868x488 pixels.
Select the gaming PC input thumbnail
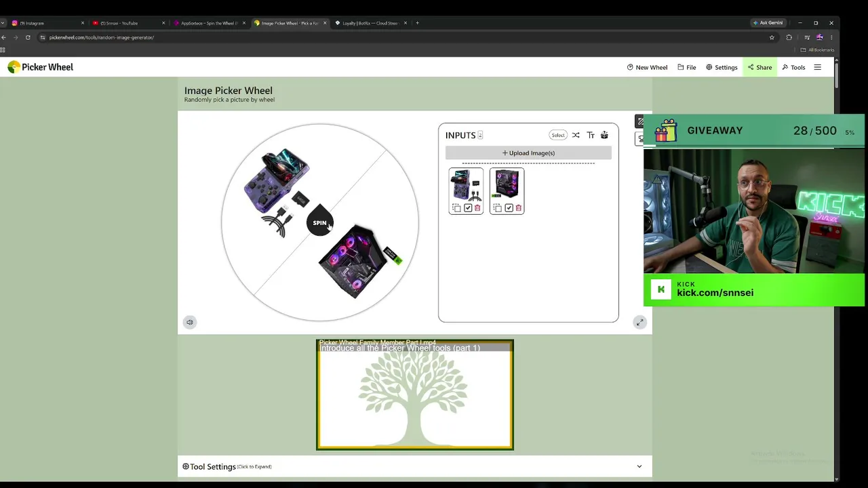507,186
